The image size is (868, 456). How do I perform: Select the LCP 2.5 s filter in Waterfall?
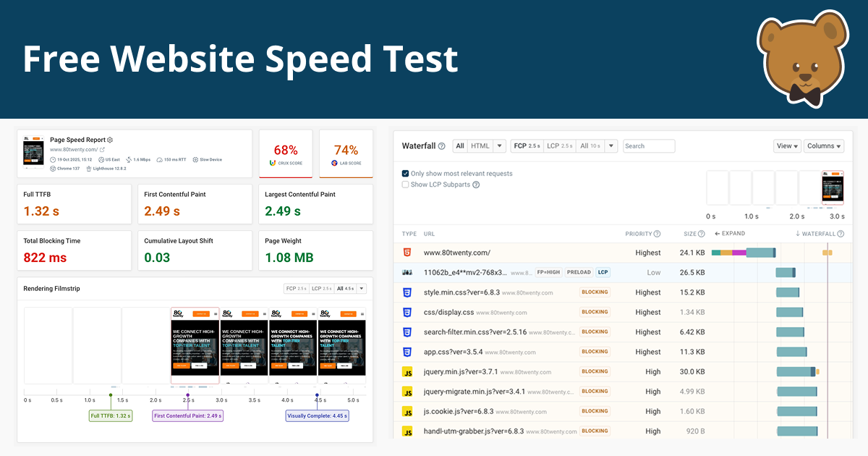[x=560, y=146]
